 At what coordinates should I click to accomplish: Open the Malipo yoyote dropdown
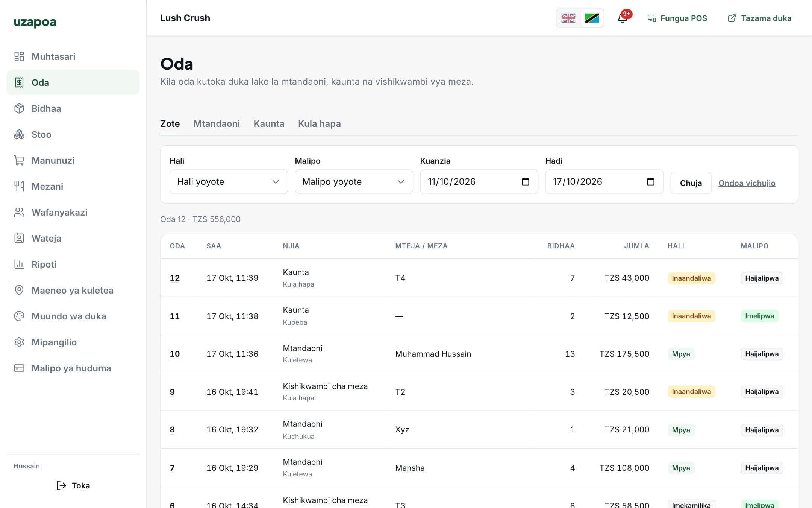pyautogui.click(x=354, y=182)
